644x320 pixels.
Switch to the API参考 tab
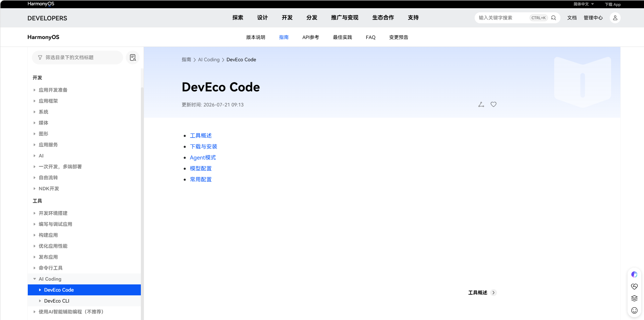tap(311, 37)
